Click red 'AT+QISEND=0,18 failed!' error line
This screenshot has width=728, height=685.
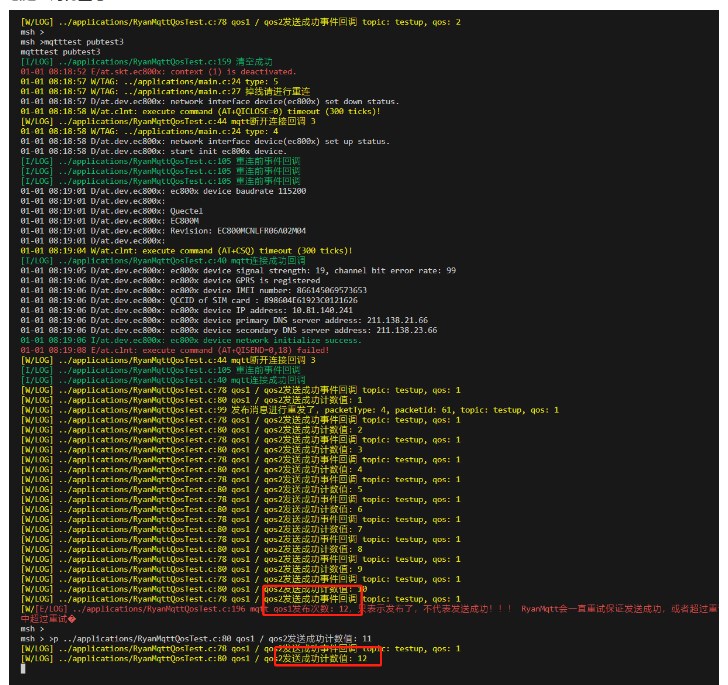175,350
